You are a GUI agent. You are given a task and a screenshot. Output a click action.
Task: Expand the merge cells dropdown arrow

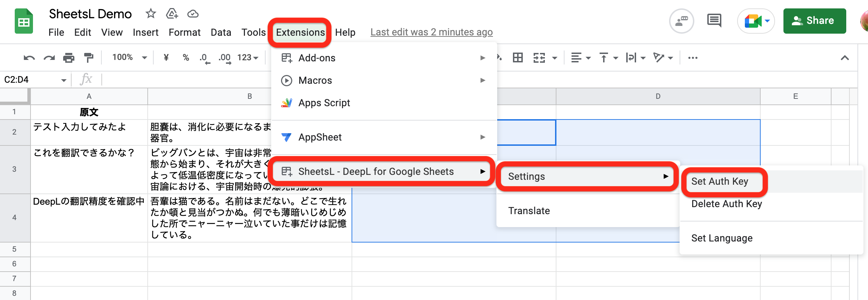click(555, 58)
